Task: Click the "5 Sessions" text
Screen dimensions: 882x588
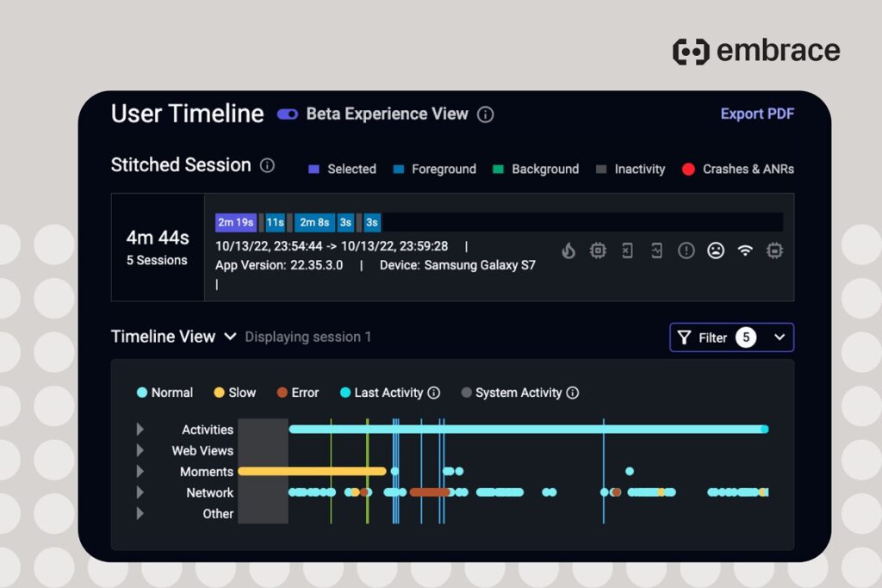Action: [157, 260]
